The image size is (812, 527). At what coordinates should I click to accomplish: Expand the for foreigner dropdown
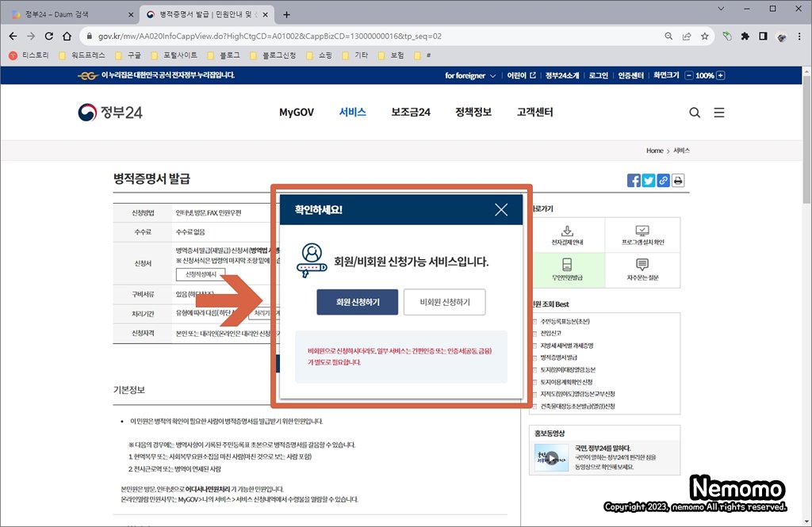click(x=470, y=75)
